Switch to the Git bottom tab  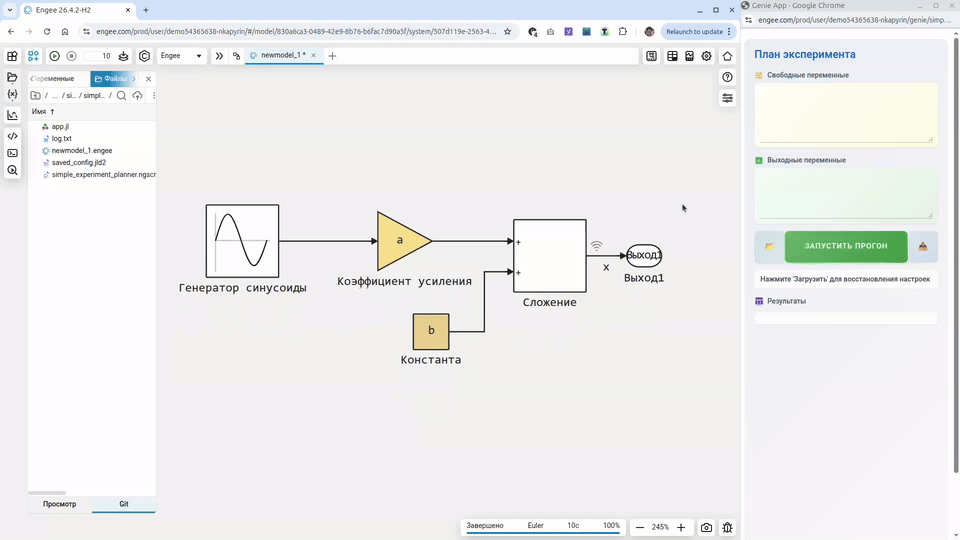[124, 504]
